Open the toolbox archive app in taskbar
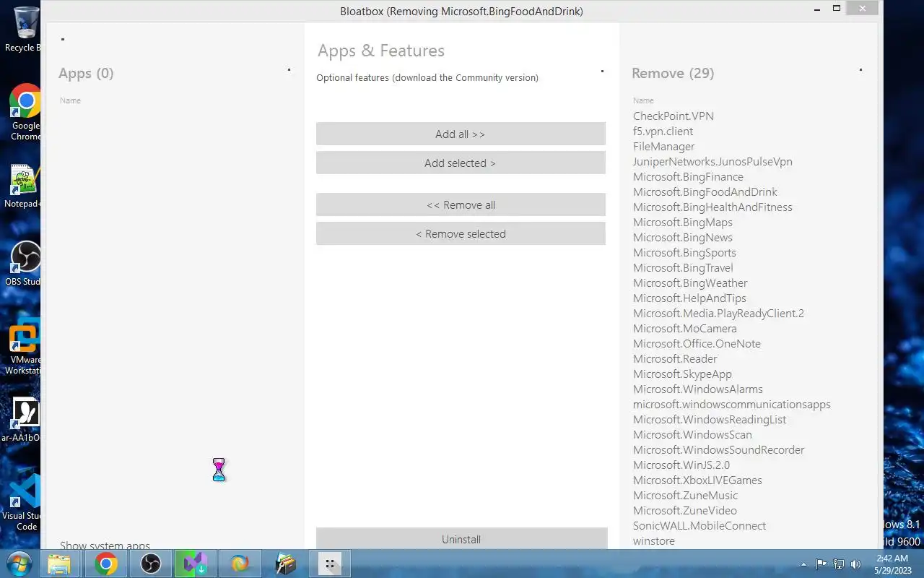 pos(285,564)
